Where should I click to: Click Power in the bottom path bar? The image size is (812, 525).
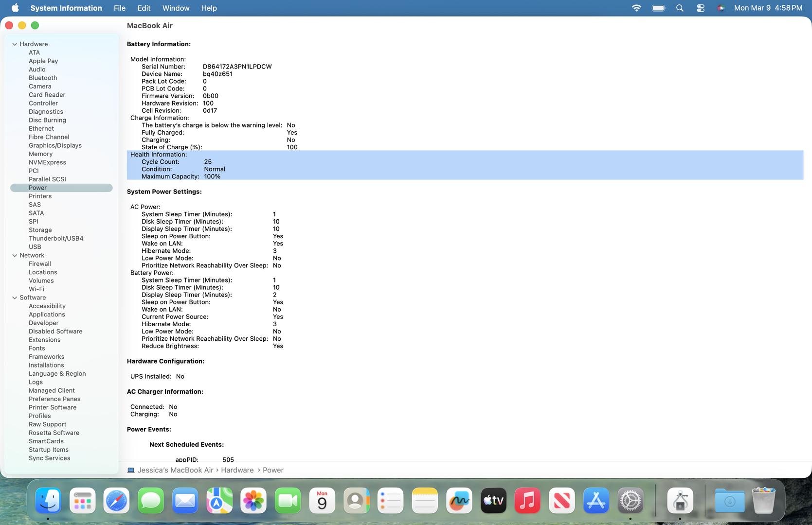273,470
